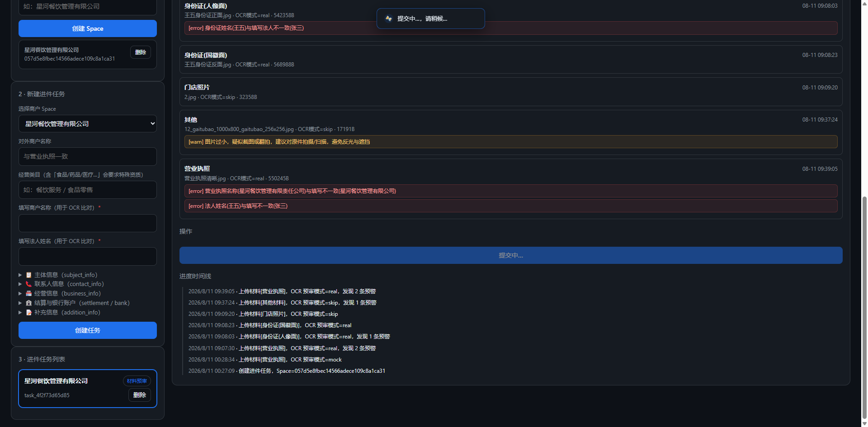Click the timestamp 08-11 09:37:24
Screen dimensions: 868x427
820,120
